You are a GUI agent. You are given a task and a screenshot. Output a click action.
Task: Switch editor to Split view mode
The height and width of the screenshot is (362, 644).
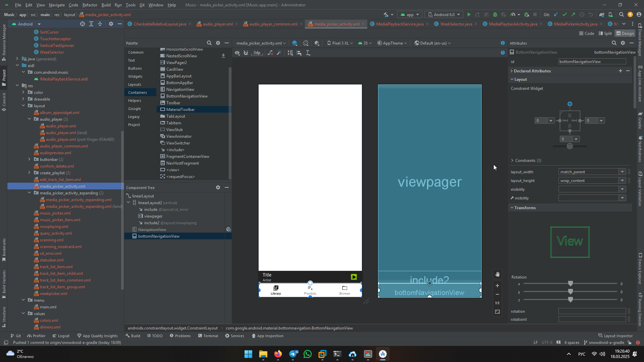click(605, 34)
